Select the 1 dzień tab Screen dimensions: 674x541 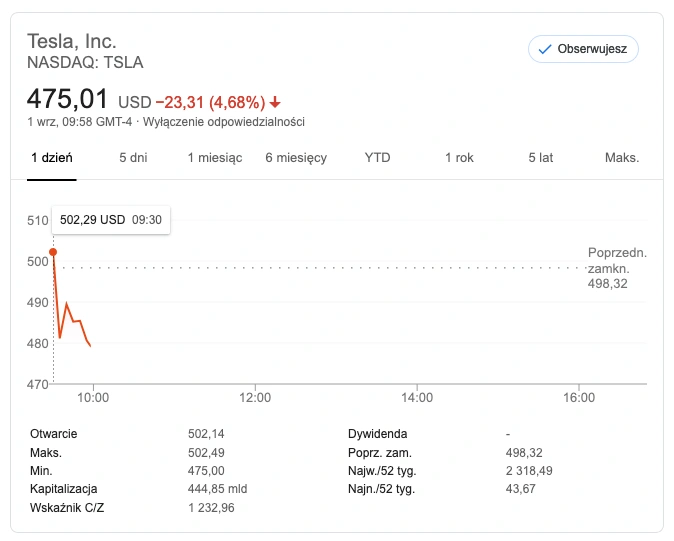point(52,158)
